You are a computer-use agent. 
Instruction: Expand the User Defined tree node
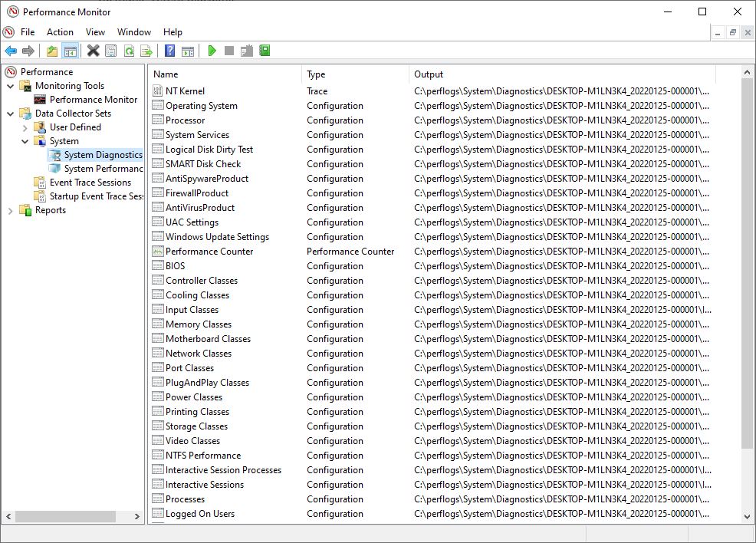(25, 127)
